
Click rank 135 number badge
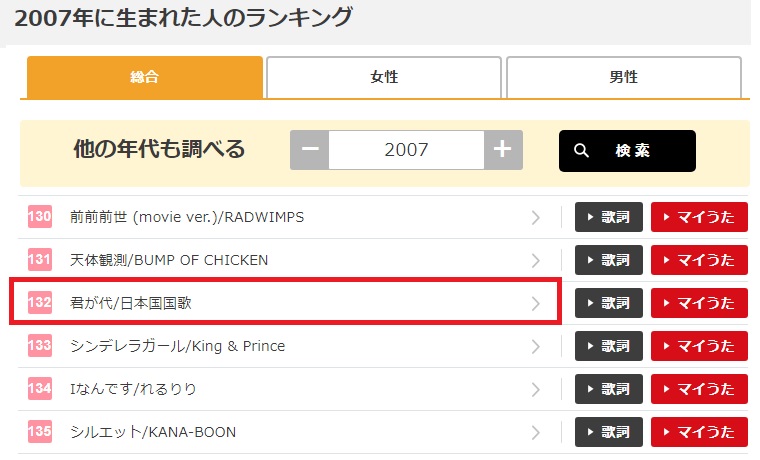tap(40, 432)
